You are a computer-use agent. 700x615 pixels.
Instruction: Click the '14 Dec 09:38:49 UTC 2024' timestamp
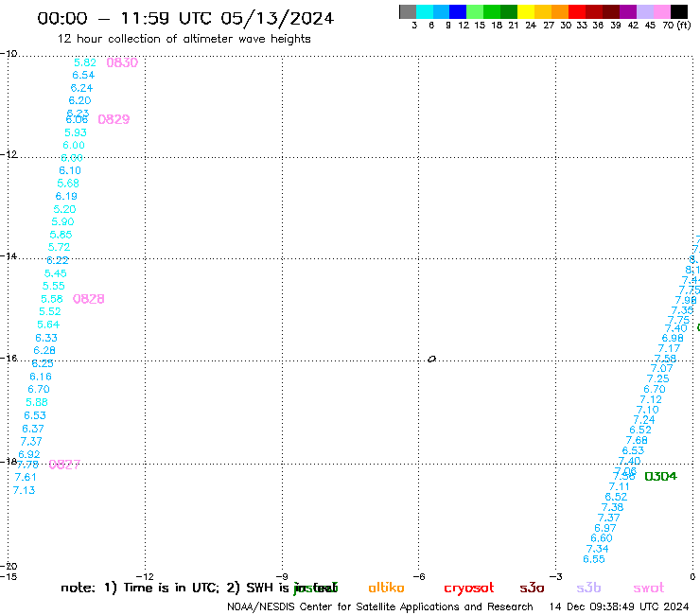click(x=619, y=606)
